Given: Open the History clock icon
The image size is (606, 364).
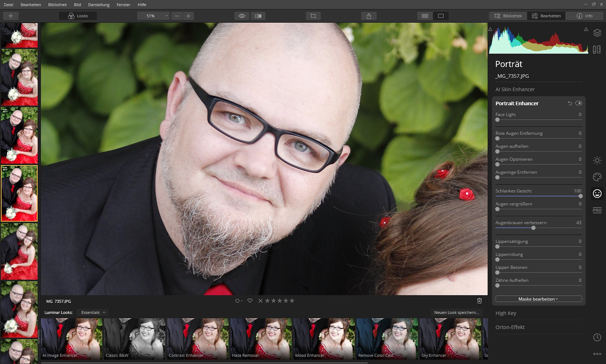Looking at the screenshot, I should click(597, 337).
